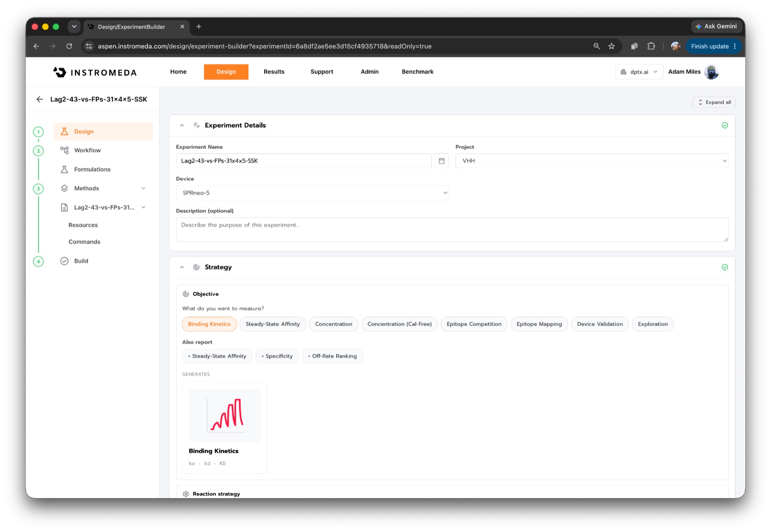Add Off-Rate Ranking to also report

coord(332,356)
